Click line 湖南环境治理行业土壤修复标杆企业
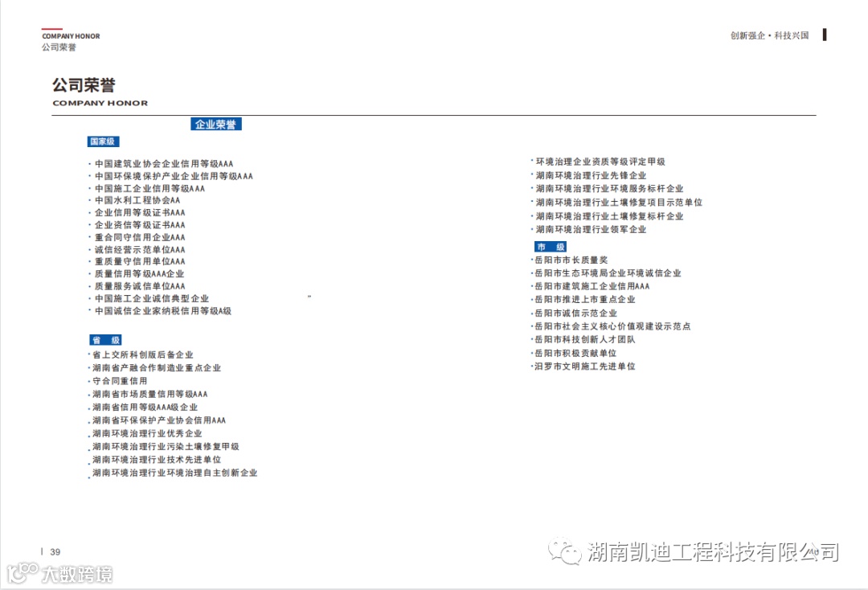The height and width of the screenshot is (590, 868). coord(609,216)
